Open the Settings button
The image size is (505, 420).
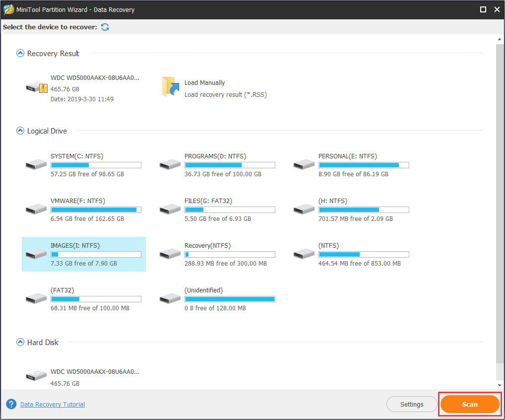(412, 404)
